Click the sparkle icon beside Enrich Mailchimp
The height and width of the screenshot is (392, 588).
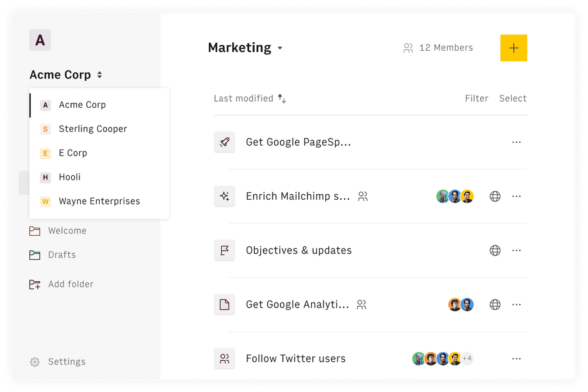[224, 197]
